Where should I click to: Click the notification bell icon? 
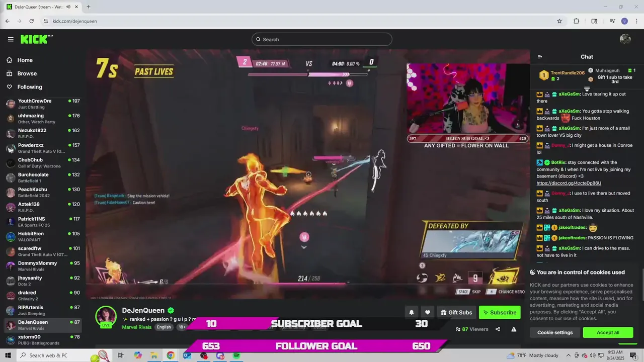(x=411, y=312)
